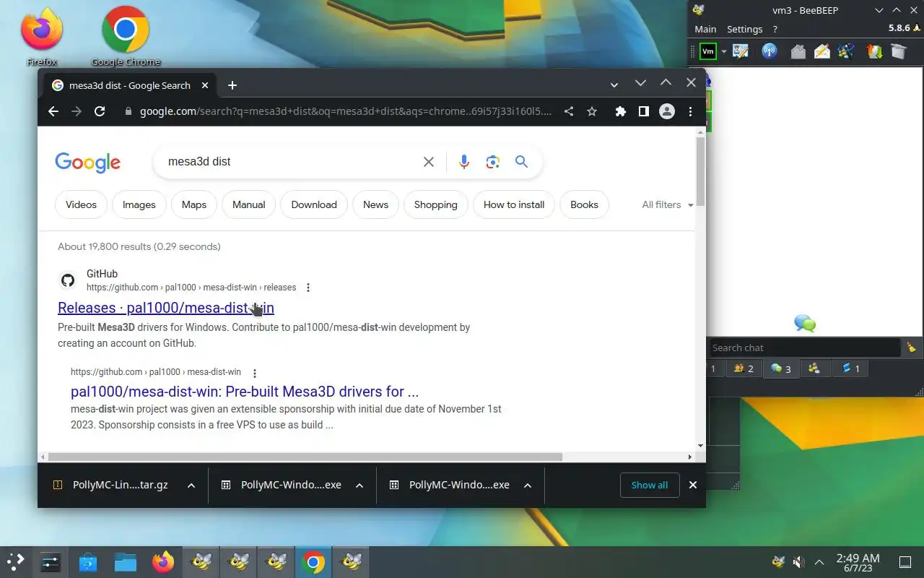This screenshot has height=578, width=924.
Task: Open the file transfer arrows icon in BeeBEEP
Action: (874, 51)
